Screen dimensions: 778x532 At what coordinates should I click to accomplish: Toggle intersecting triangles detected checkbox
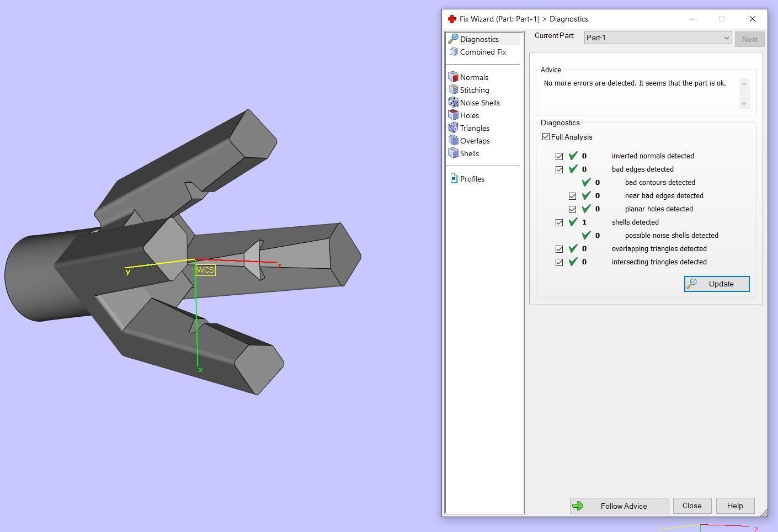click(x=559, y=262)
